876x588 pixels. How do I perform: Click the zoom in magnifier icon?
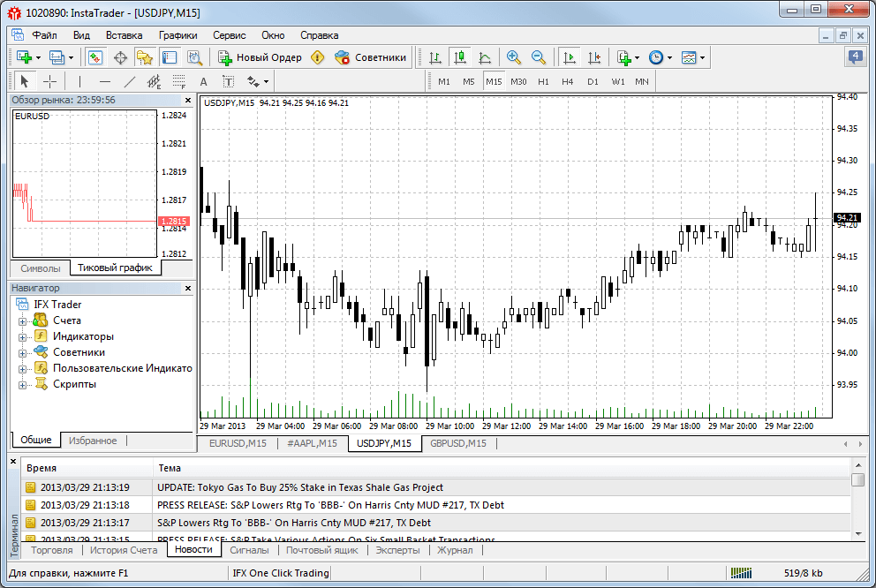(x=513, y=57)
